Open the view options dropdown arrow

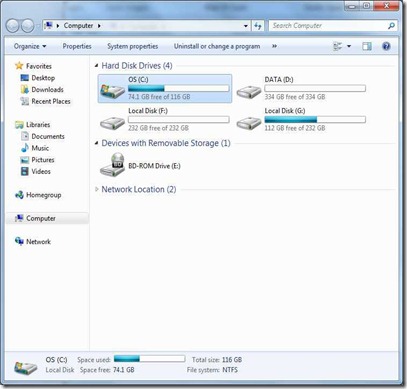[x=349, y=46]
